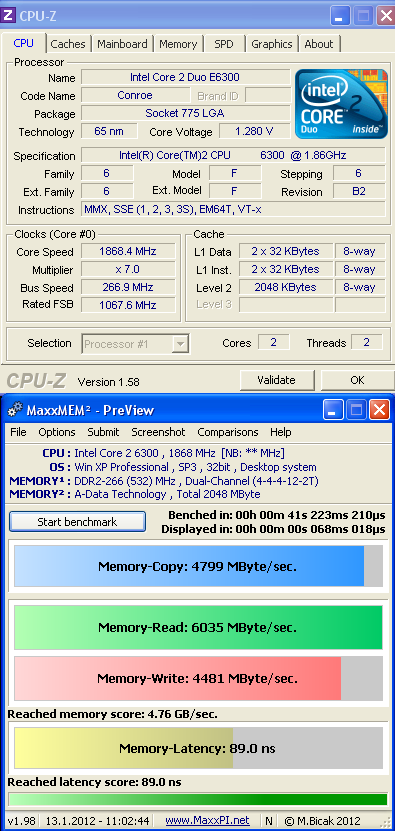Minimize the MaxxMEM² window

click(x=333, y=410)
